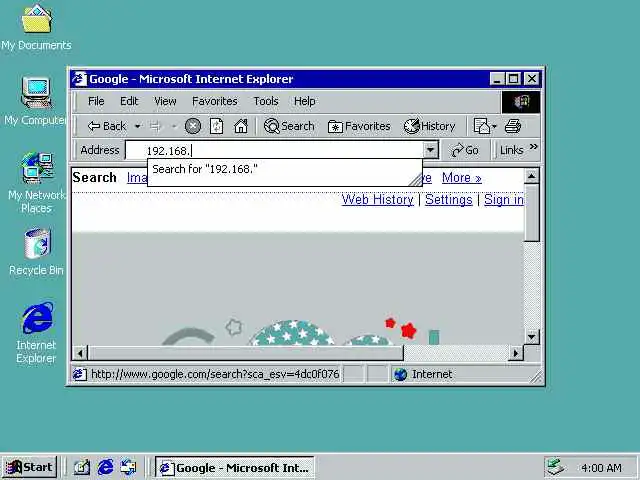Click the Go button

click(464, 150)
